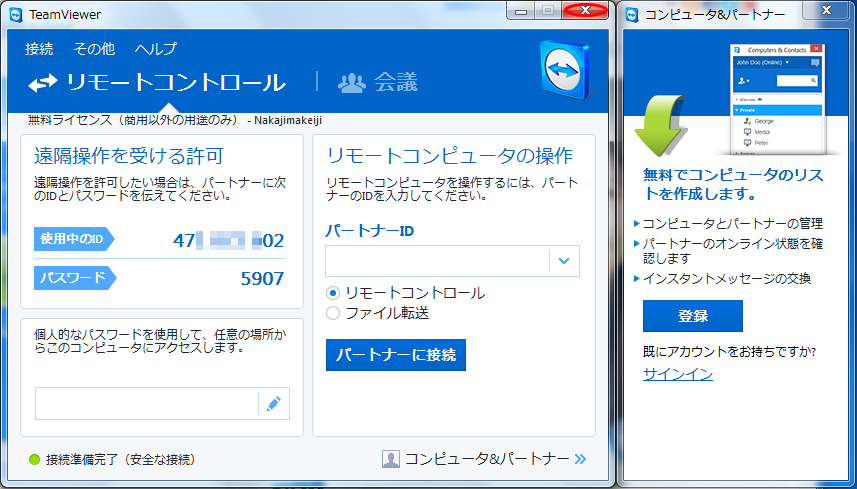Expand the パートナーID dropdown arrow
Screen dimensions: 857x489
[x=564, y=261]
